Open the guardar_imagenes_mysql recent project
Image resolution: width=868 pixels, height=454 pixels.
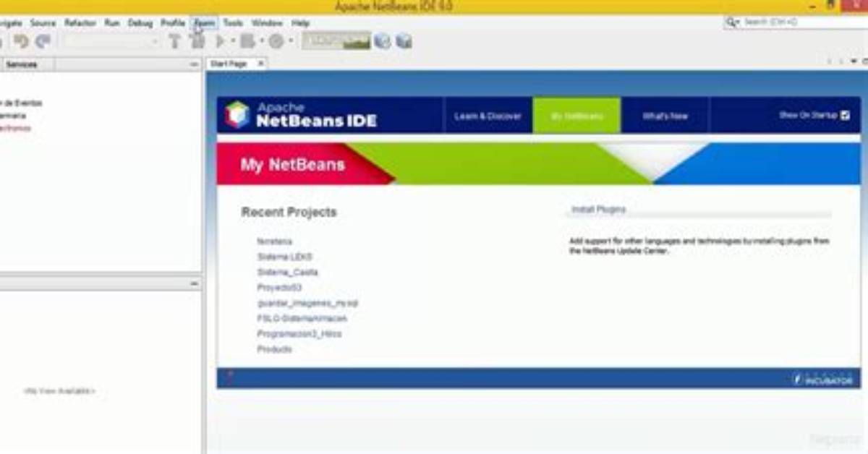click(307, 303)
